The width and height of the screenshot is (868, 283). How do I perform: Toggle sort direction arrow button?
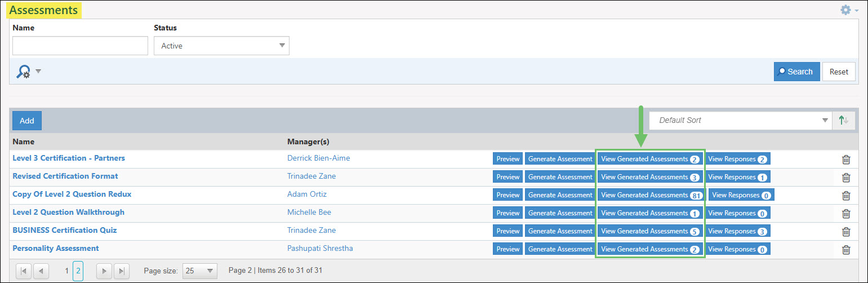click(x=844, y=120)
